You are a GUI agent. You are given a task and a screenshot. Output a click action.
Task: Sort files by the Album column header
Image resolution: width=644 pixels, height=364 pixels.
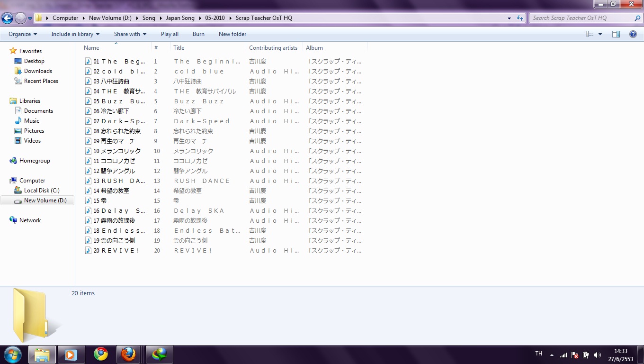tap(335, 48)
